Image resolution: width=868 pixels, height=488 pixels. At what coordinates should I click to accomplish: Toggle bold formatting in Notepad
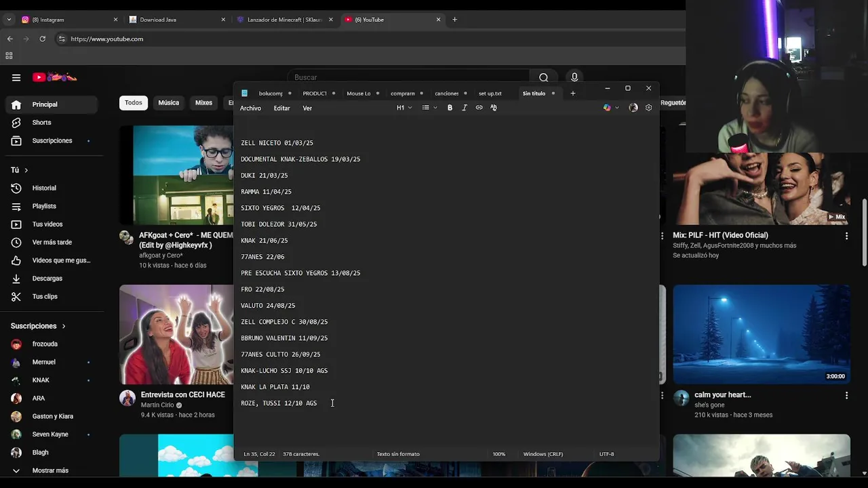point(450,108)
